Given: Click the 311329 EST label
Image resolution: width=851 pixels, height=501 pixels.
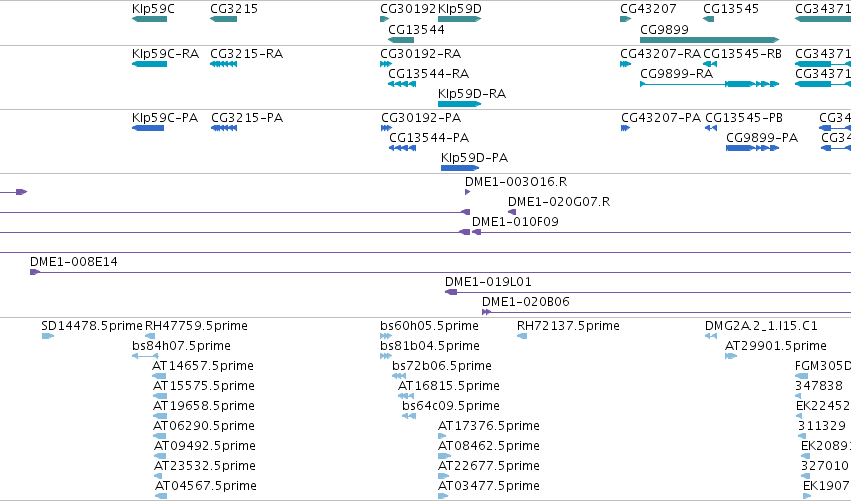Looking at the screenshot, I should click(822, 426).
